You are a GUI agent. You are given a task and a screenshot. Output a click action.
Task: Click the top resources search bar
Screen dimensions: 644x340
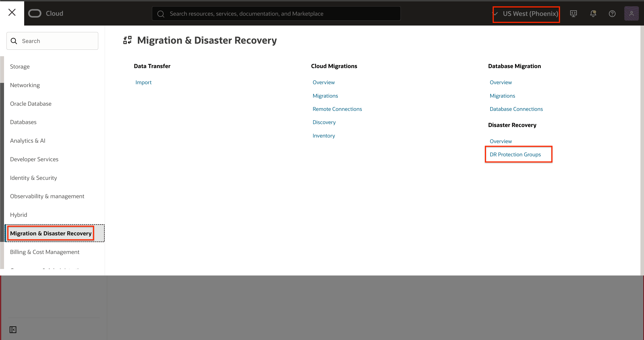(276, 14)
